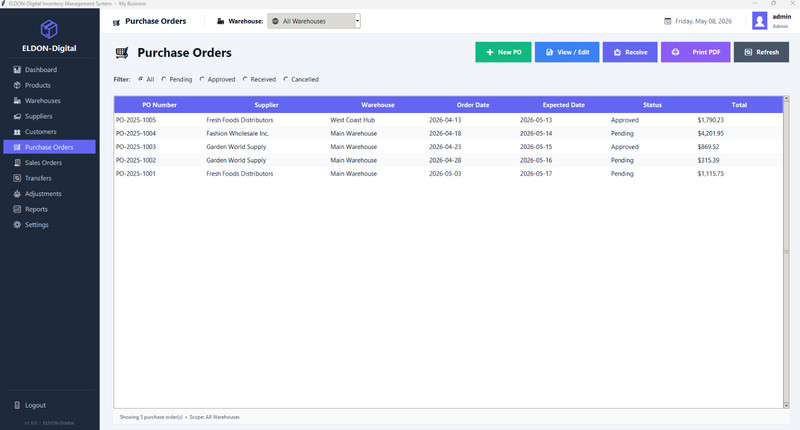Image resolution: width=800 pixels, height=430 pixels.
Task: Click the Customers people icon
Action: [x=17, y=132]
